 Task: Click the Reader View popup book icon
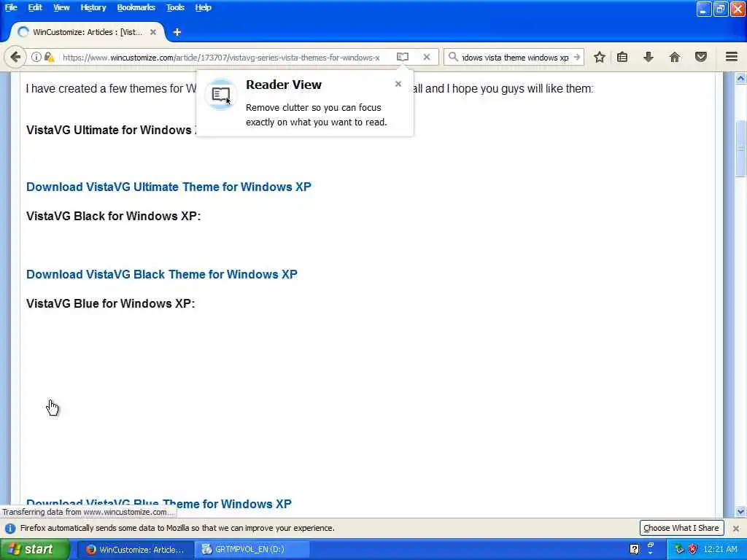click(220, 94)
